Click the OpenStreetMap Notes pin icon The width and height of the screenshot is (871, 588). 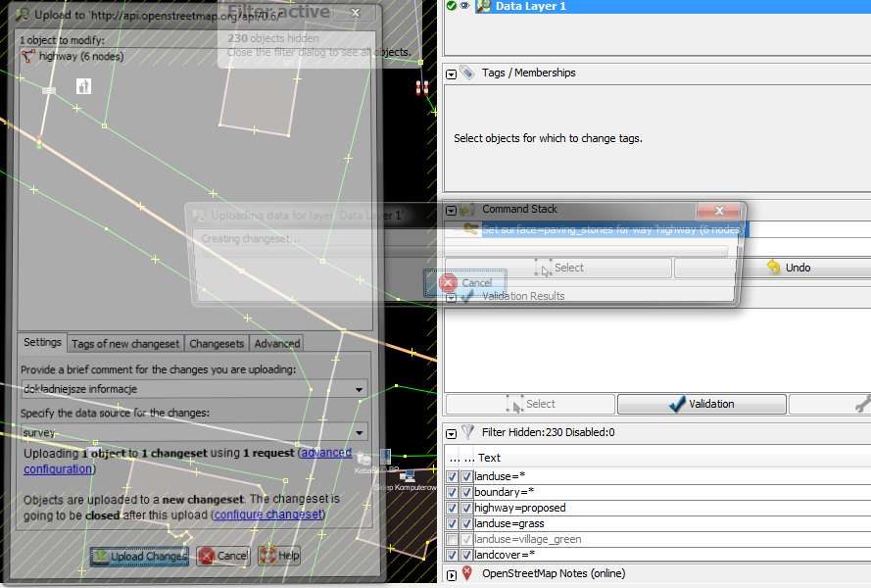pyautogui.click(x=467, y=573)
